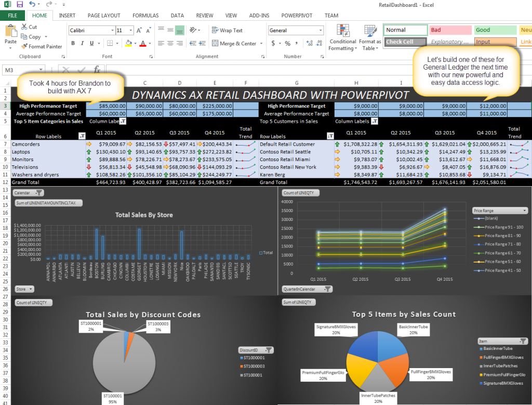
Task: Open the Price Range legend dropdown
Action: point(500,211)
